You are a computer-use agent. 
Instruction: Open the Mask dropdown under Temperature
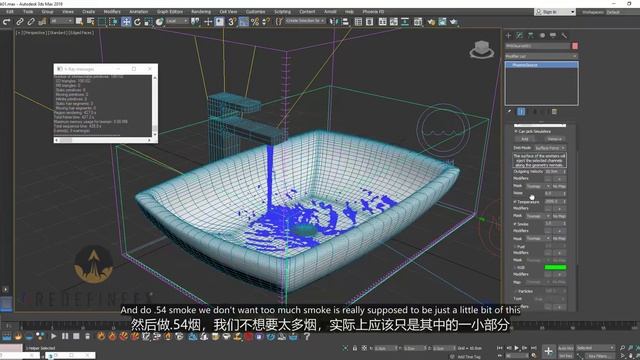pos(538,216)
